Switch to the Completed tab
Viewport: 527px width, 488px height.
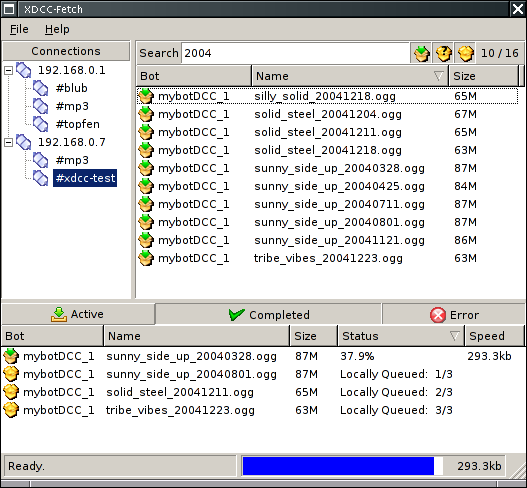[268, 315]
